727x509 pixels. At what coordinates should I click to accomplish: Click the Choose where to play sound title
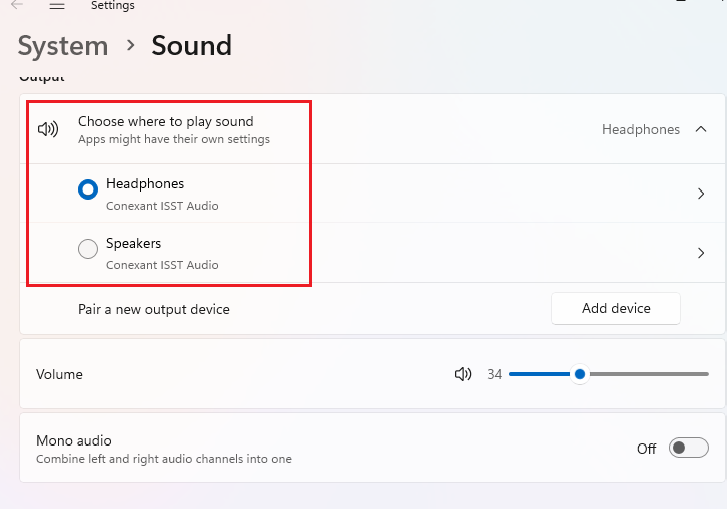pos(166,122)
